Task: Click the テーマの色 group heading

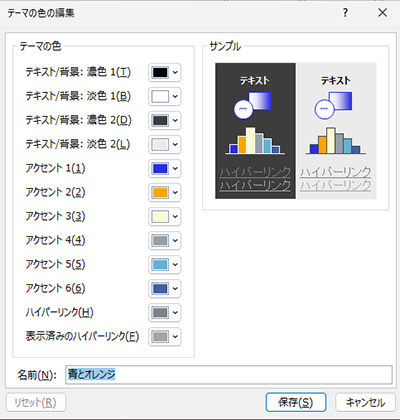Action: [40, 46]
